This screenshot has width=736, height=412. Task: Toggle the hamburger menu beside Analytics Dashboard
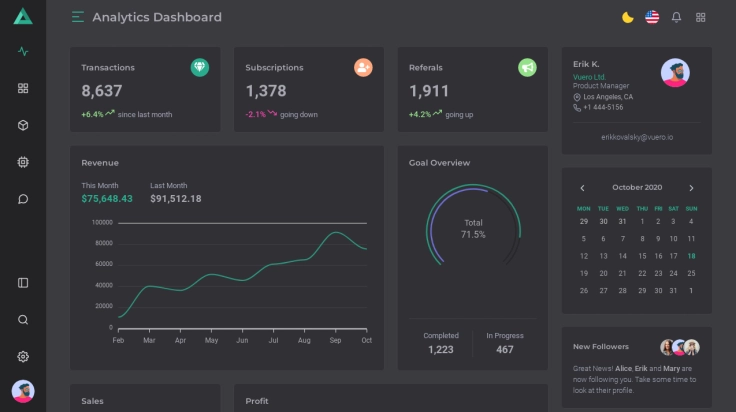coord(78,17)
